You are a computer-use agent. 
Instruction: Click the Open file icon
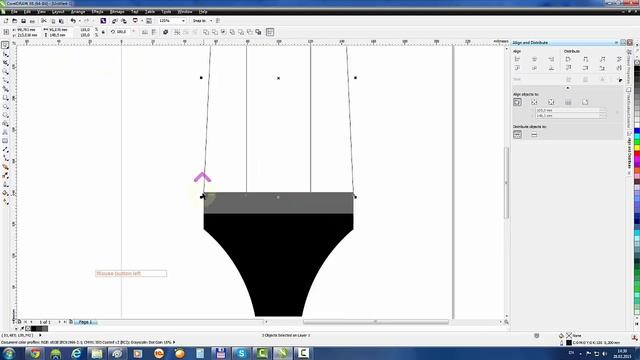pos(15,21)
